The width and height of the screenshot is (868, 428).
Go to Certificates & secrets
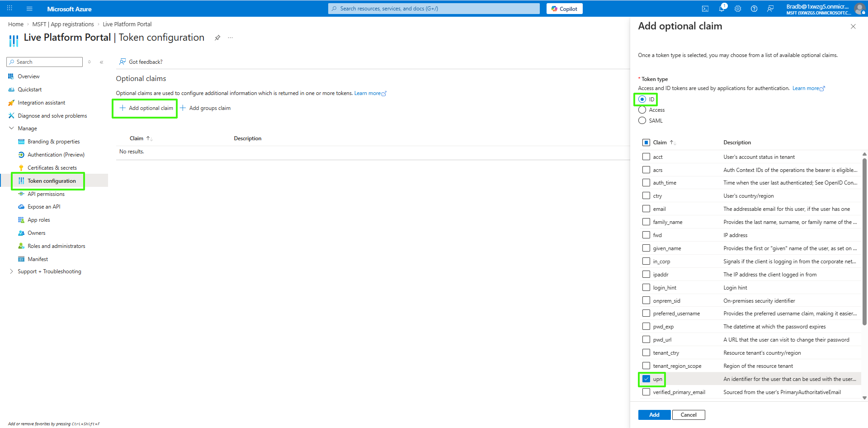pos(52,168)
